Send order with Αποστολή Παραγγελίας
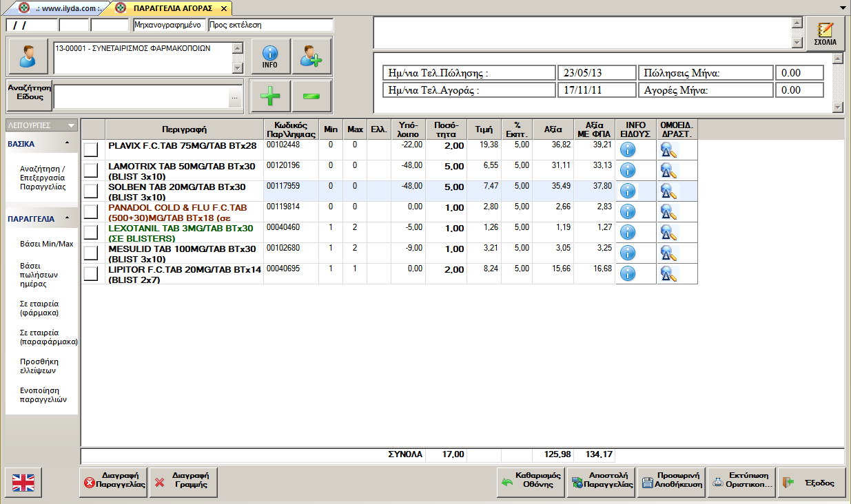 click(602, 483)
